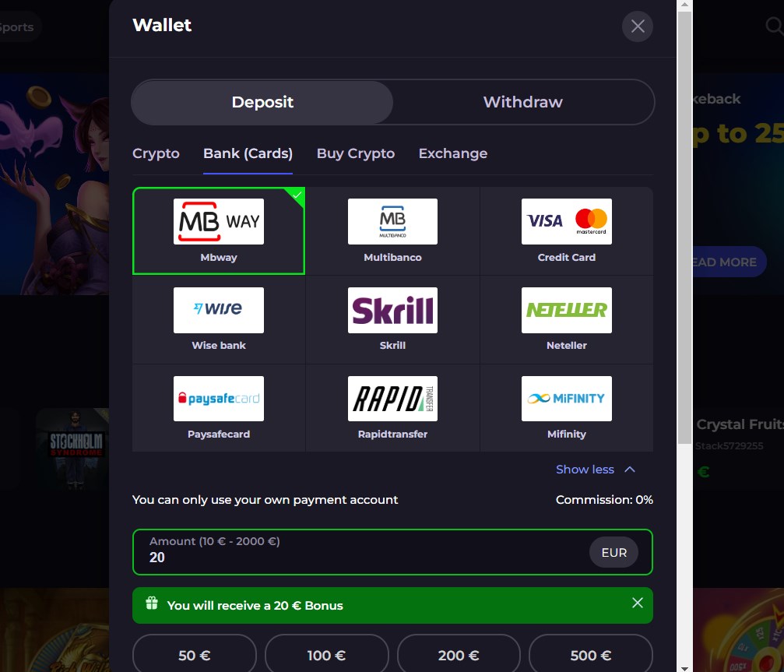
Task: Select the Multibanco payment logo
Action: 392,221
